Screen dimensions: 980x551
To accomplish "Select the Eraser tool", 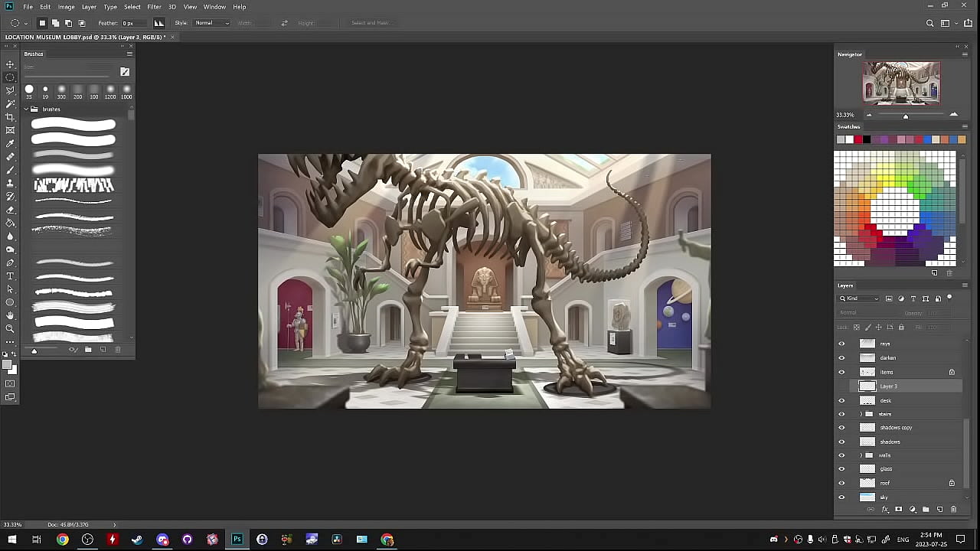I will click(10, 210).
